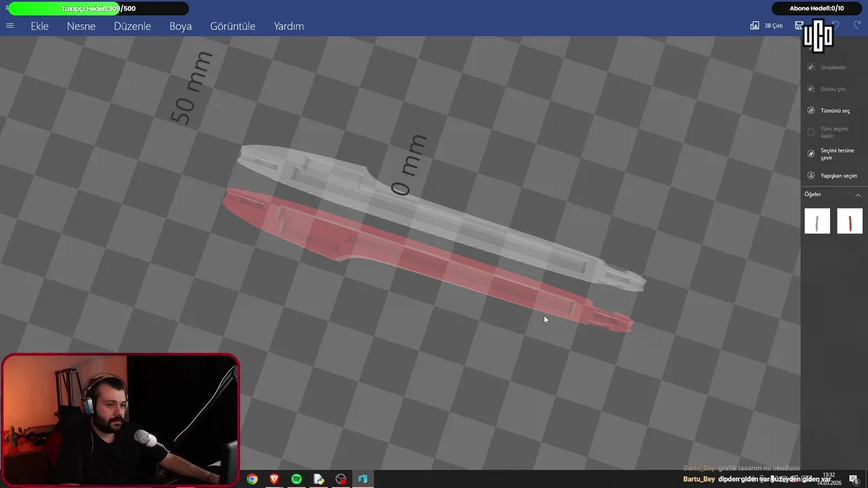Open Spotify from taskbar
Image resolution: width=868 pixels, height=488 pixels.
point(296,479)
